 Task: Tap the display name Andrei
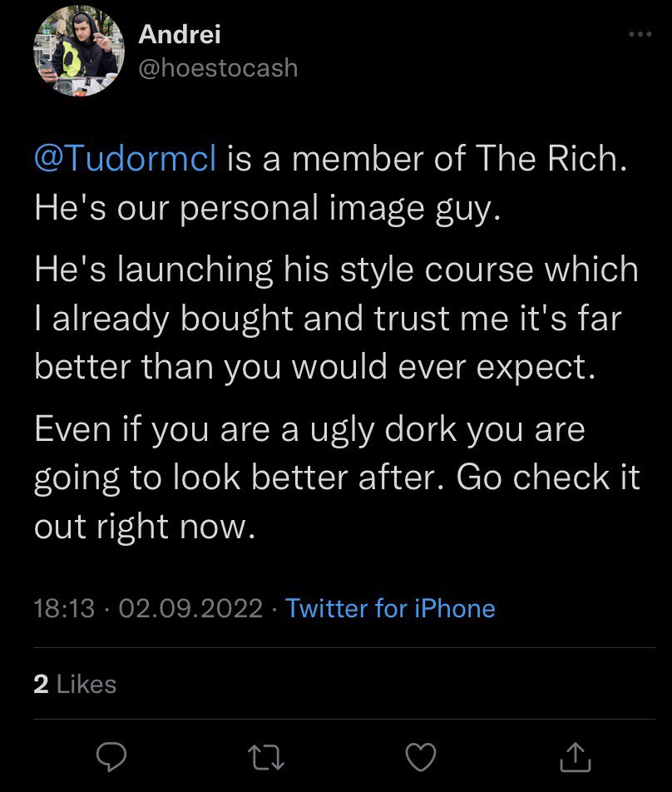[x=180, y=34]
